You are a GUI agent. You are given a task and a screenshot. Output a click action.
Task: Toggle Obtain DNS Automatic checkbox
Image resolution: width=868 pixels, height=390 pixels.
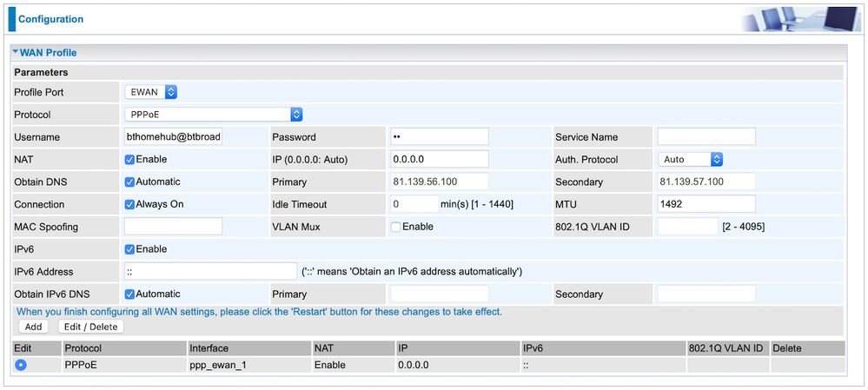(x=129, y=182)
